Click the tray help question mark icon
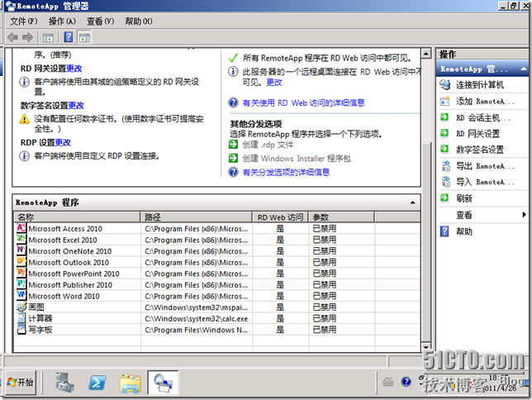This screenshot has width=532, height=400. [406, 382]
